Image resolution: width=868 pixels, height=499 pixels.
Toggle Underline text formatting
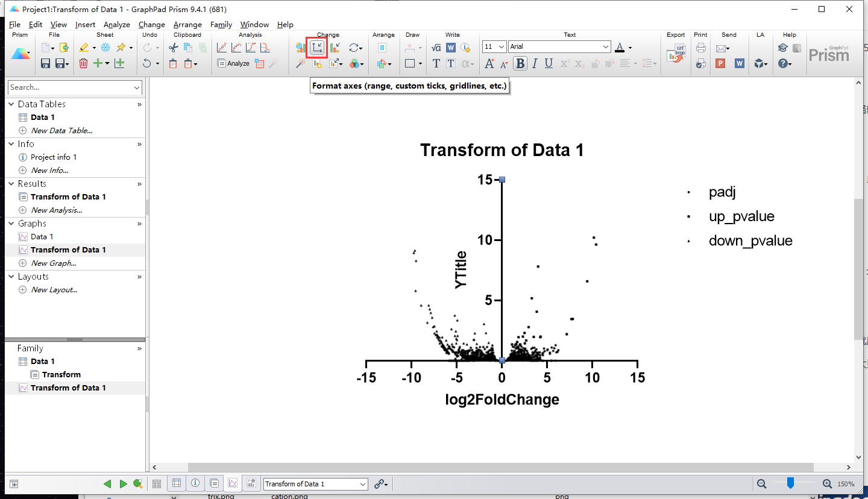pyautogui.click(x=549, y=63)
